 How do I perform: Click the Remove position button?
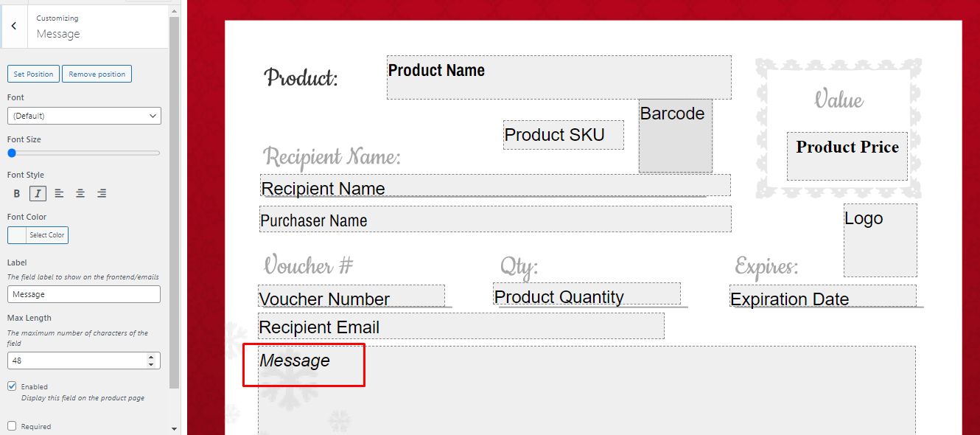tap(97, 74)
